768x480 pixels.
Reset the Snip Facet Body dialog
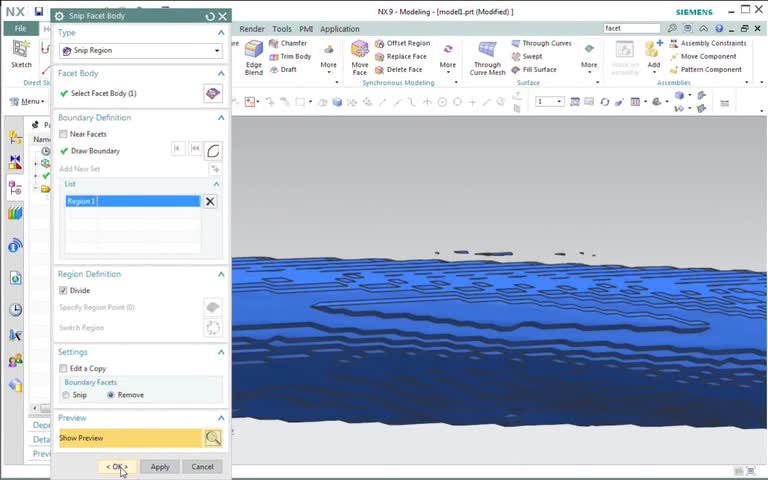pos(210,16)
